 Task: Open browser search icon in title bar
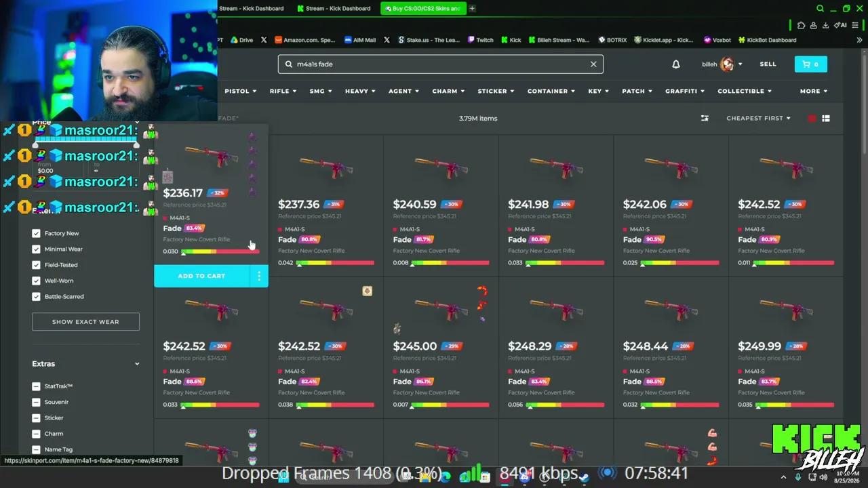pos(820,8)
